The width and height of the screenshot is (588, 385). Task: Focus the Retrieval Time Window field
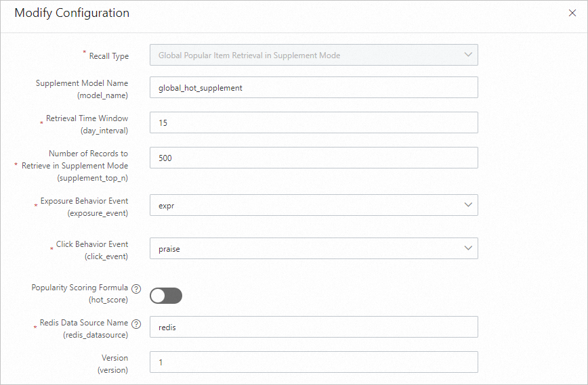(x=314, y=123)
